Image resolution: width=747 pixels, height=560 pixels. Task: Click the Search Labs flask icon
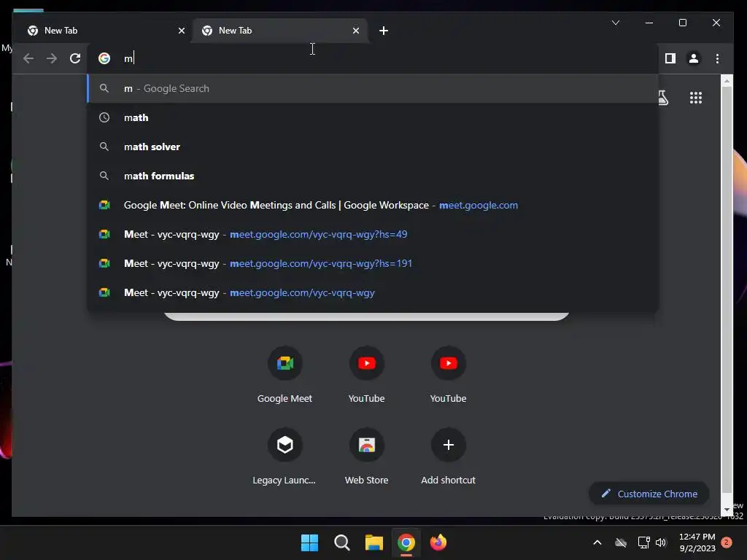click(664, 98)
